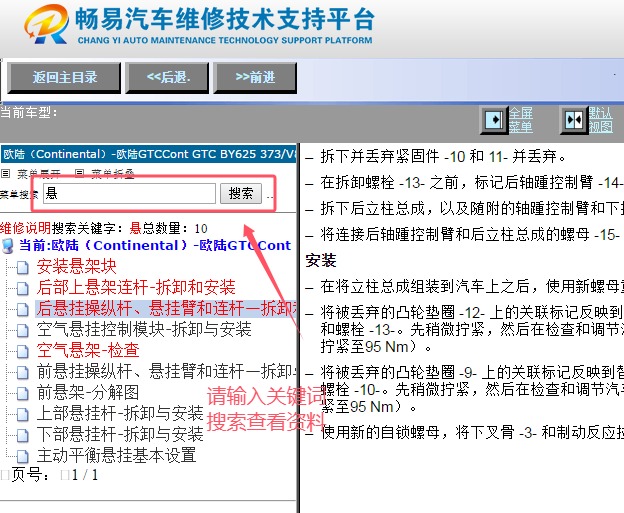The image size is (624, 513).
Task: Click the 总数量: 10 result count
Action: coord(175,228)
